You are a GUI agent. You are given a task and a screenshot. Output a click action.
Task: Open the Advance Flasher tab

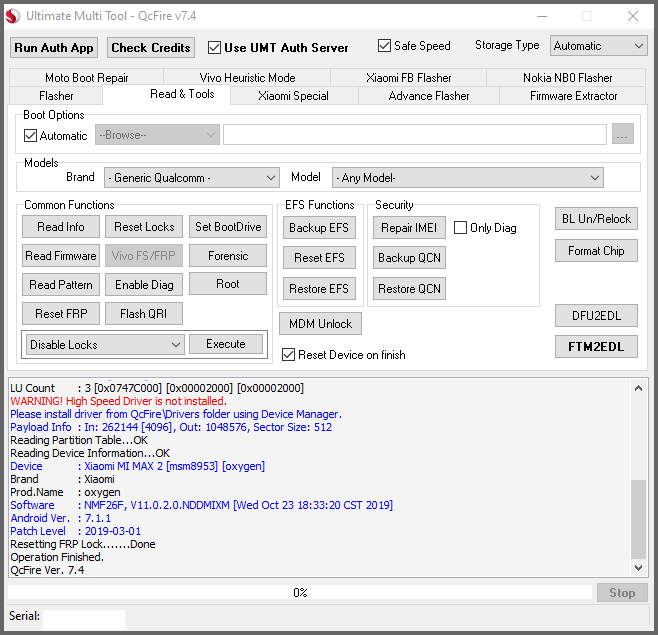click(x=428, y=96)
